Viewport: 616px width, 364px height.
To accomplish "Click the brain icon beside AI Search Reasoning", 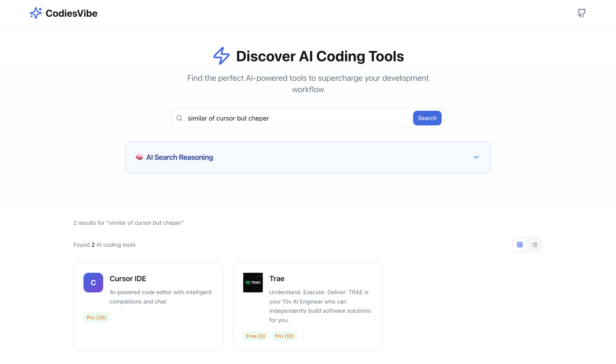I will pos(139,157).
